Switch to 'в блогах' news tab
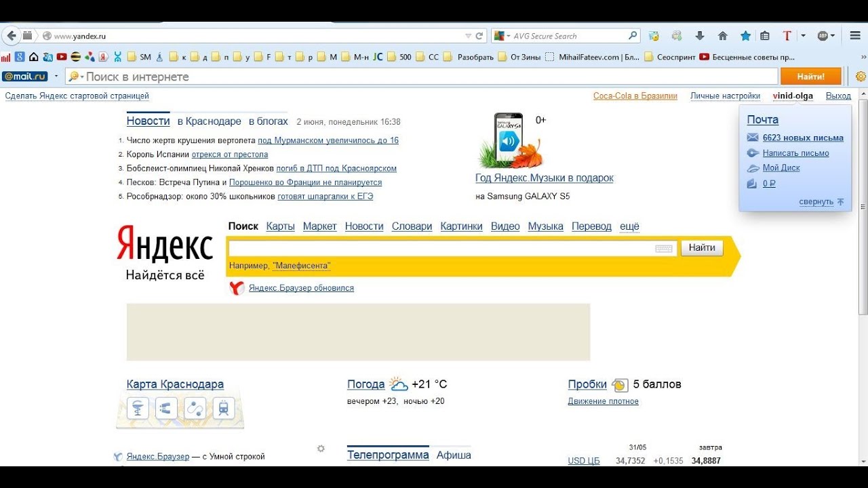The height and width of the screenshot is (488, 868). (x=269, y=121)
